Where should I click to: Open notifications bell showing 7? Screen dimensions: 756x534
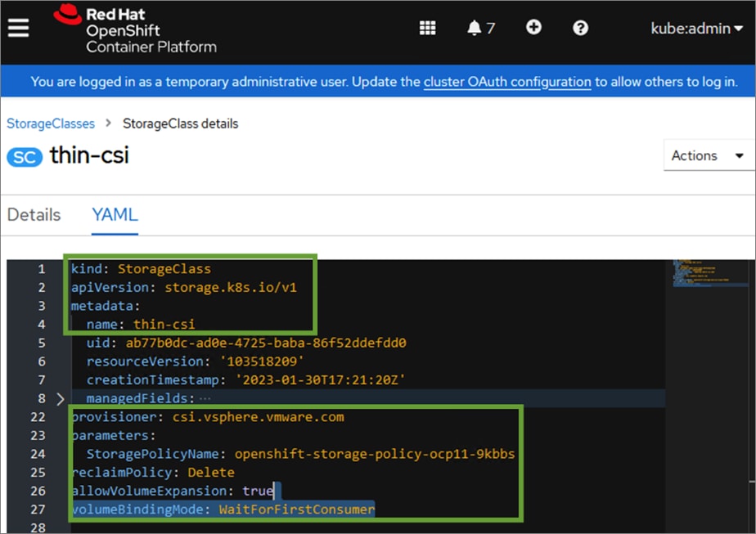481,28
